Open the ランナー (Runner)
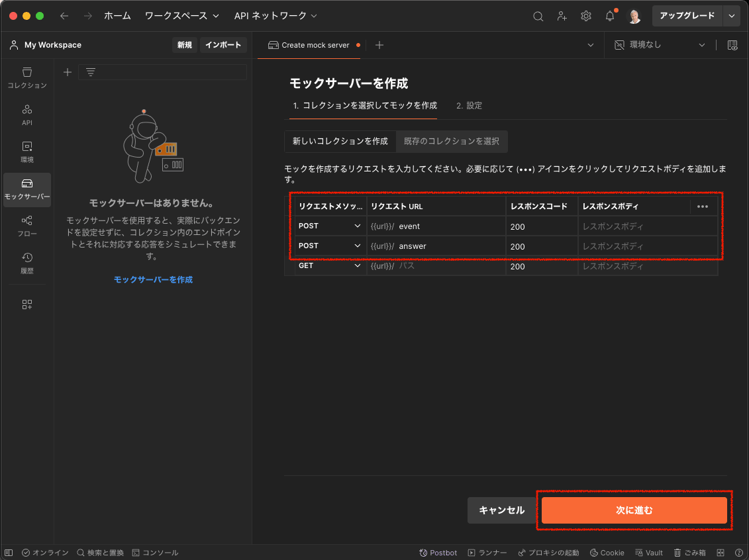 point(487,552)
